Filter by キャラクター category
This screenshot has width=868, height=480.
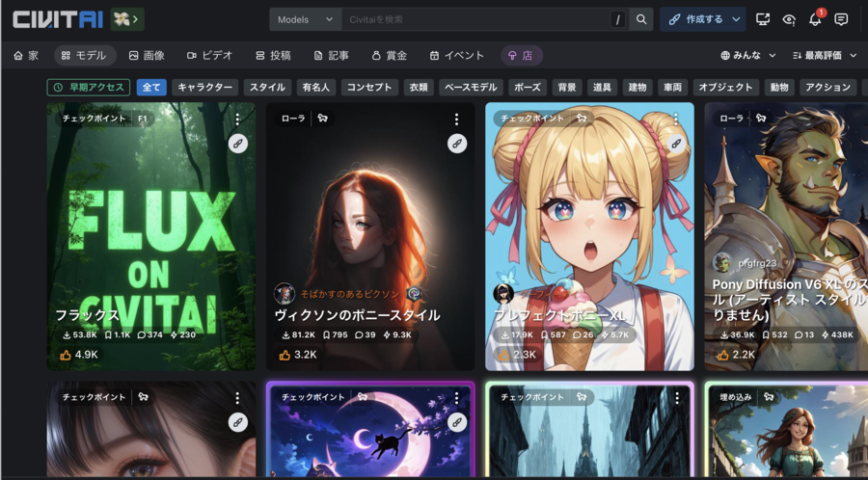click(x=205, y=88)
